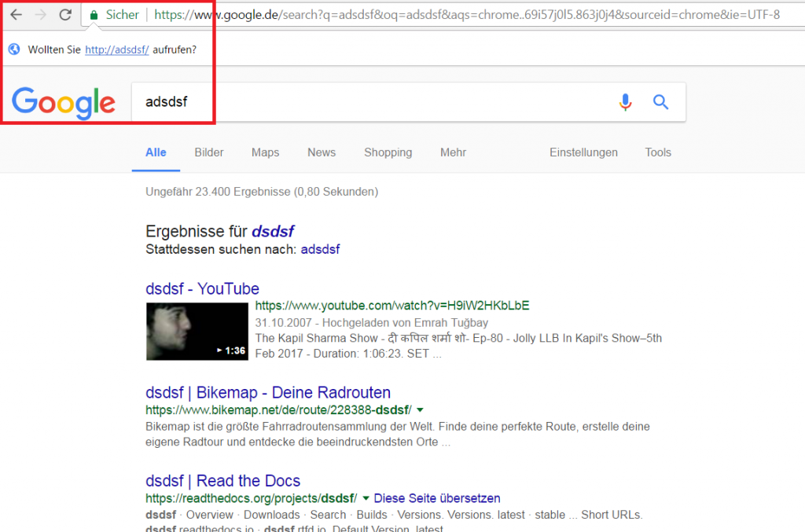Switch to the Bilder tab
Image resolution: width=805 pixels, height=532 pixels.
[209, 152]
